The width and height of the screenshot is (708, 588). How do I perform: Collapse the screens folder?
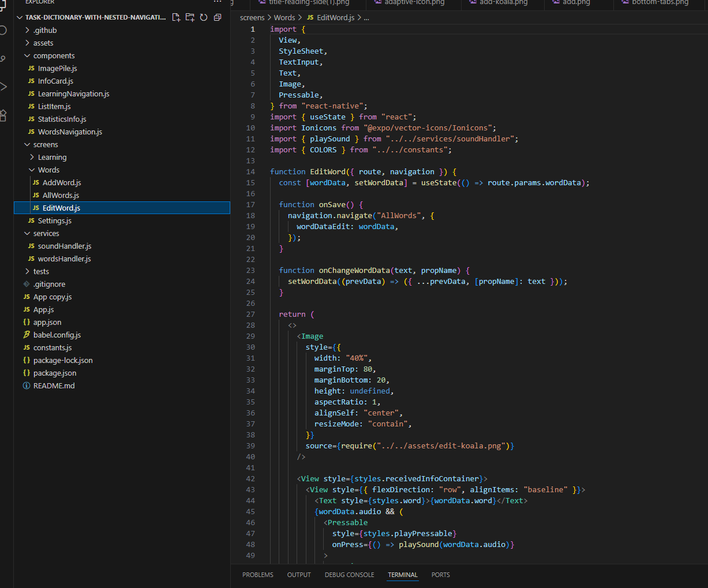(27, 145)
